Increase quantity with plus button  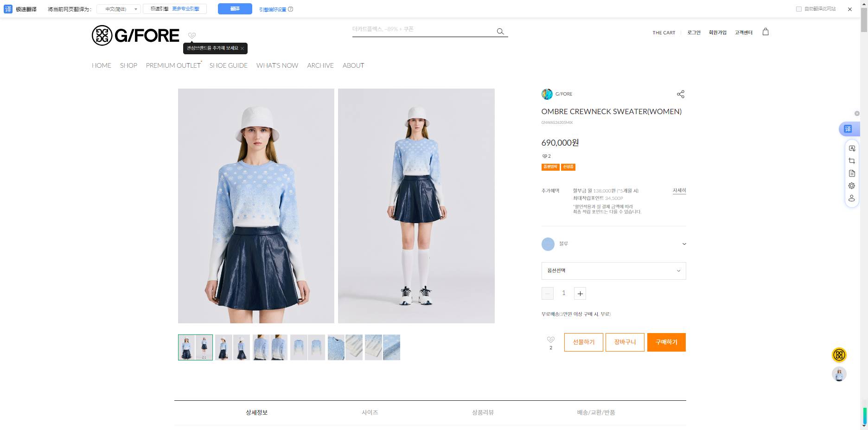[580, 293]
